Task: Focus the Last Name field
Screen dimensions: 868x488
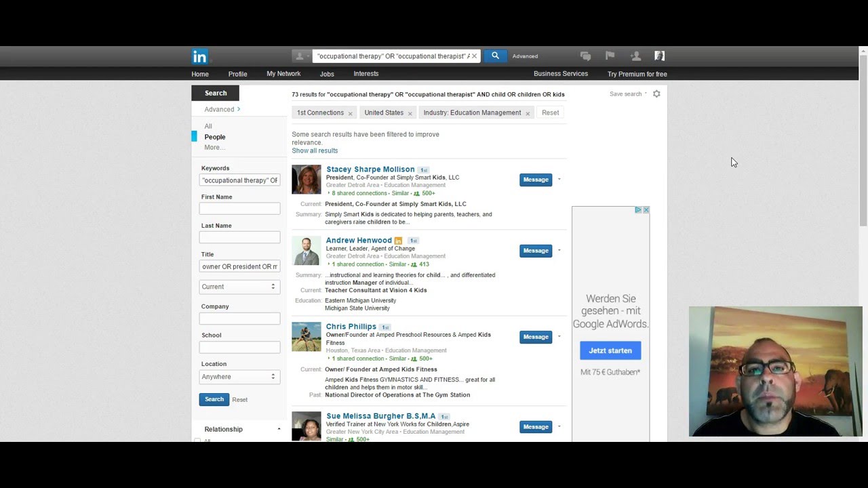Action: [239, 237]
